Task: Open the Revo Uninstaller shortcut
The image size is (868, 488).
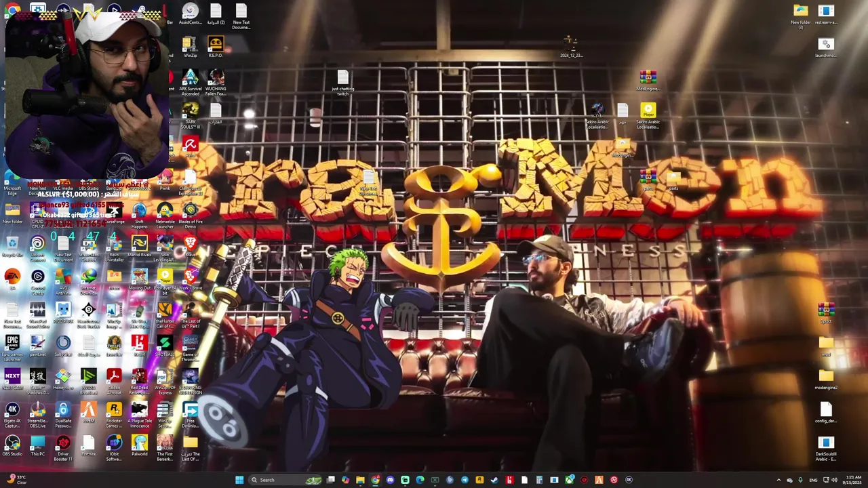Action: (114, 247)
